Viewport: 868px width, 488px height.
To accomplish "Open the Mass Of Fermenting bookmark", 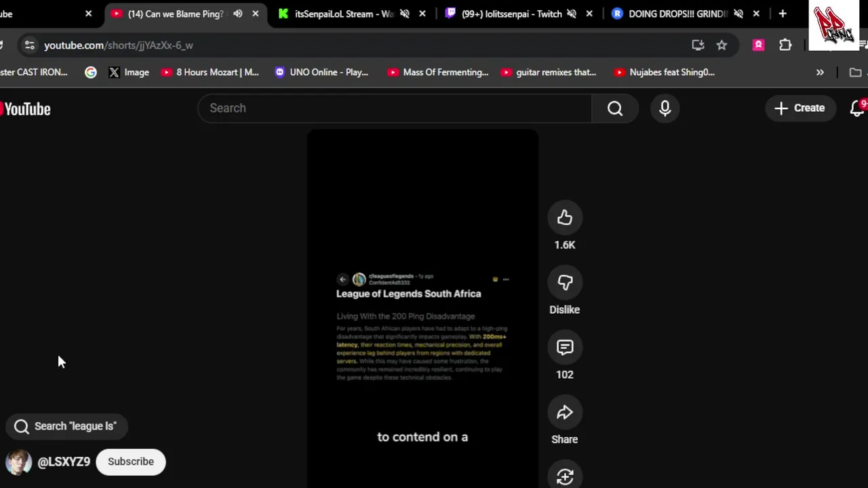I will click(438, 73).
